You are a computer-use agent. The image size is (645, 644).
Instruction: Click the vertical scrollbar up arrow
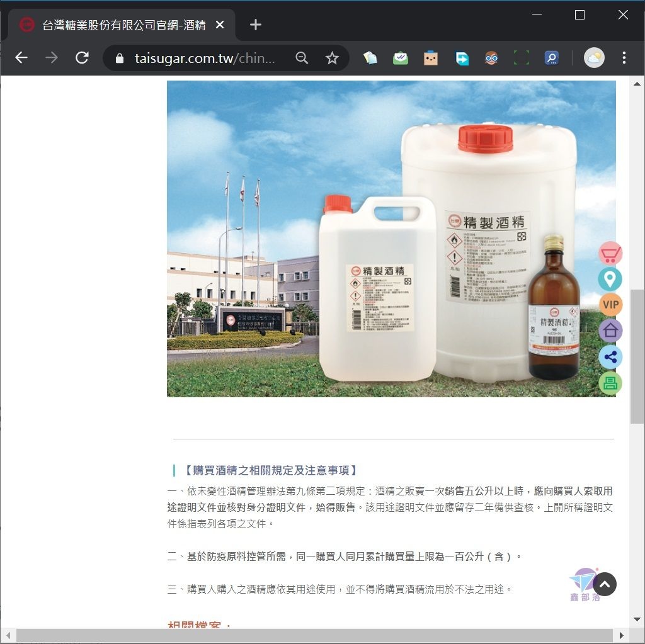(x=637, y=84)
